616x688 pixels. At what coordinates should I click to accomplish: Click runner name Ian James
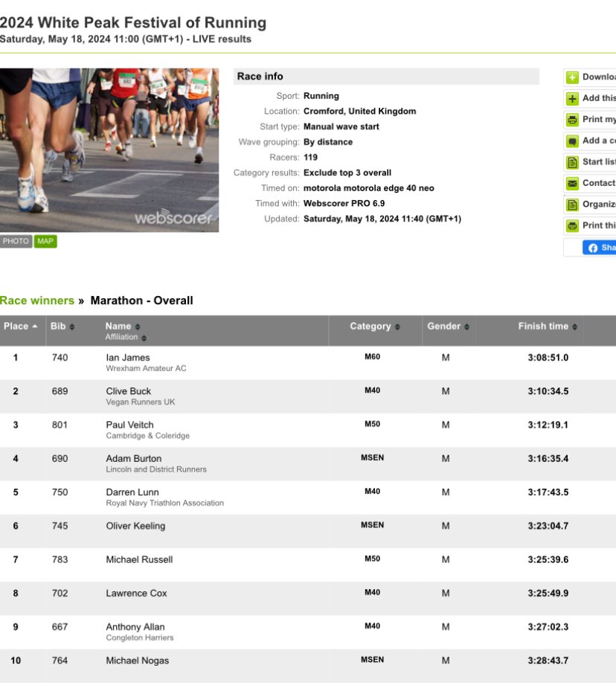(x=128, y=358)
